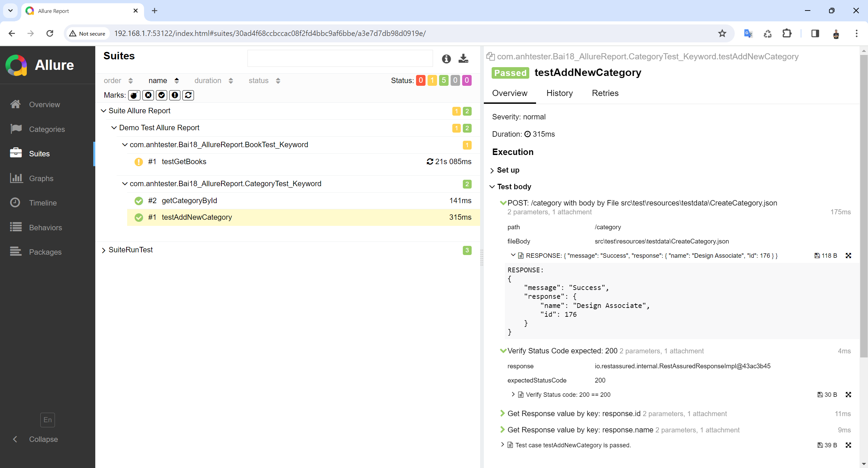This screenshot has width=868, height=468.
Task: Open Graphs in the sidebar
Action: pyautogui.click(x=47, y=178)
